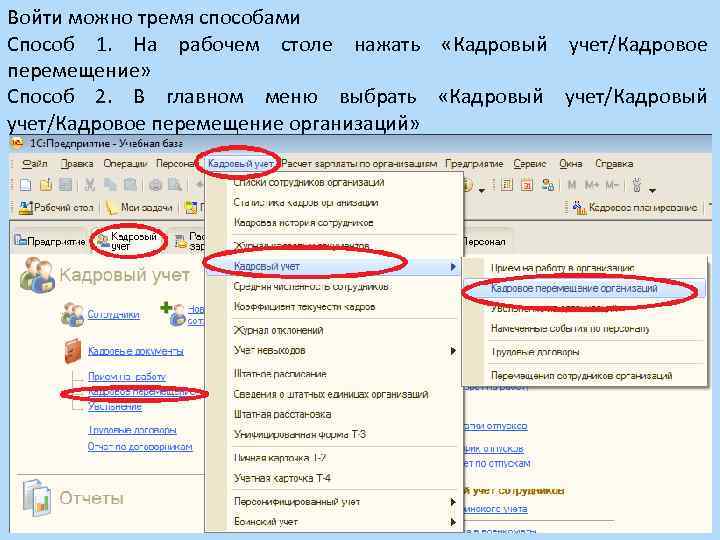Viewport: 720px width, 540px height.
Task: Open the Предприятие menu in menu bar
Action: click(474, 163)
